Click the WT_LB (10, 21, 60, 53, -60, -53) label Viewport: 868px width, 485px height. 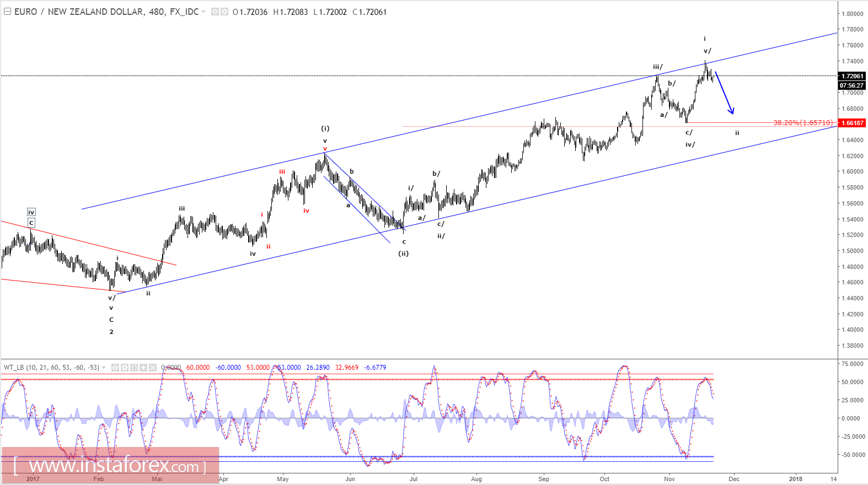(51, 368)
